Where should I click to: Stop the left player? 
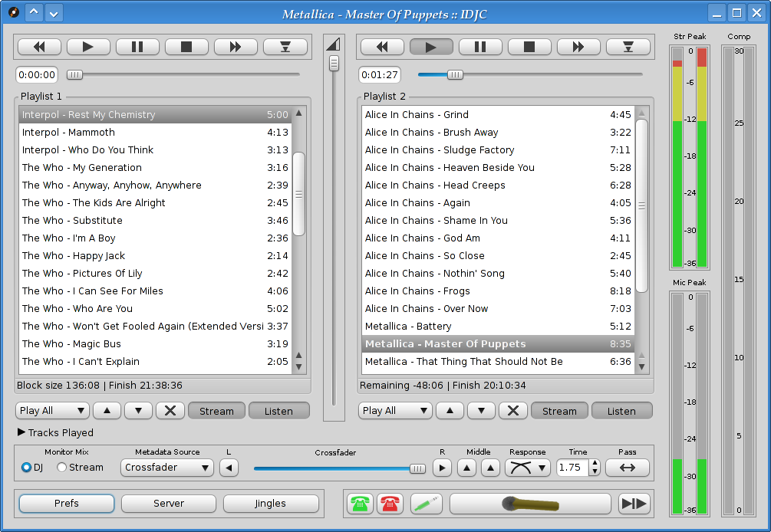(x=186, y=47)
